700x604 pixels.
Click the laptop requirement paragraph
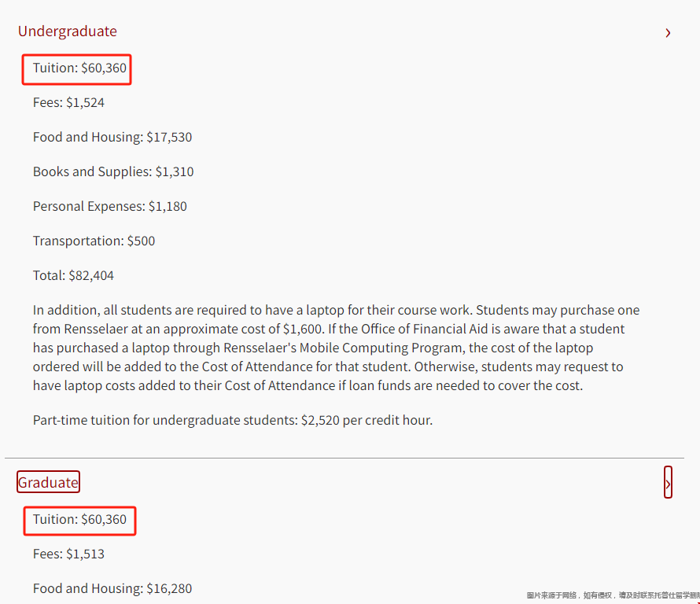click(336, 348)
